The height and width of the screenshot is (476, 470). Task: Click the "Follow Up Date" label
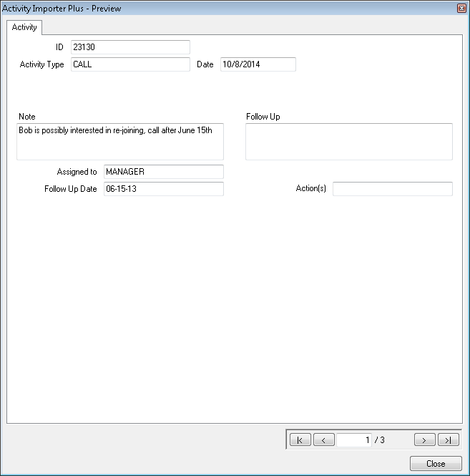[x=70, y=189]
